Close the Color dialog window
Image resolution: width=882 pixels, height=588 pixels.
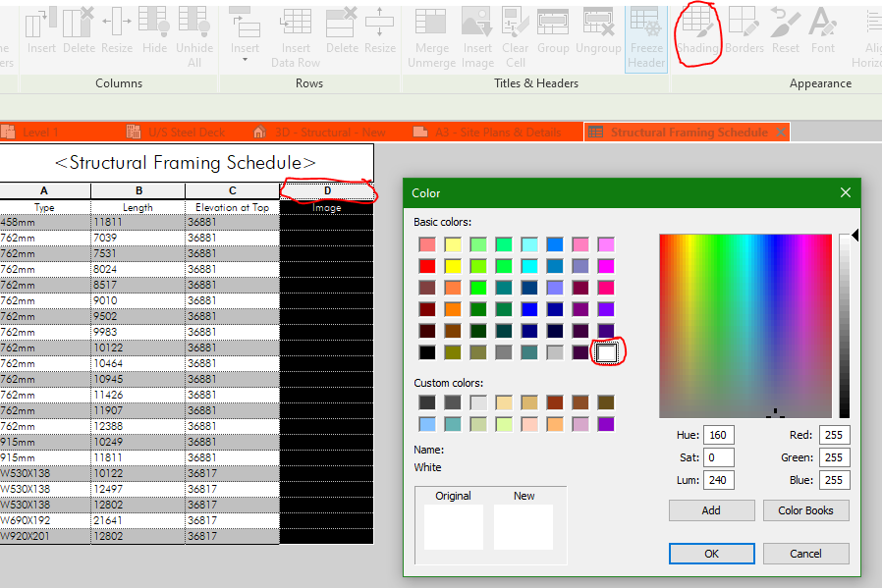pyautogui.click(x=846, y=192)
